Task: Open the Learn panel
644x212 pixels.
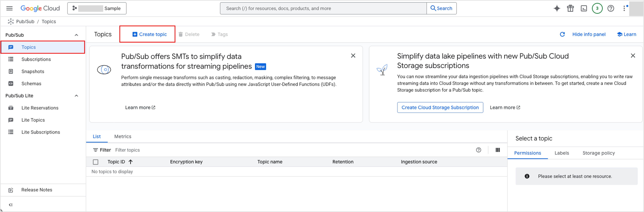Action: pos(626,34)
